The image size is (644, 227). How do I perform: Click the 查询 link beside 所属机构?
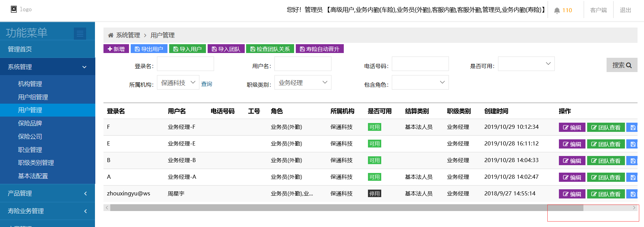pos(207,84)
